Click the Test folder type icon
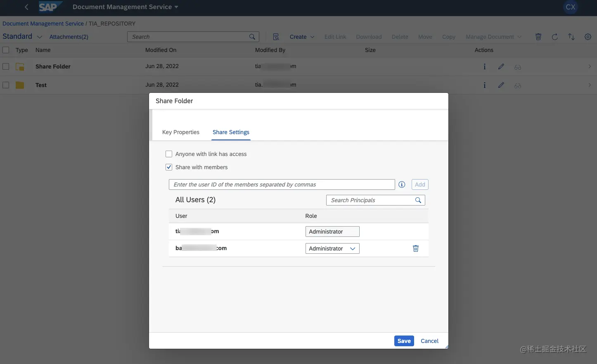 tap(20, 85)
